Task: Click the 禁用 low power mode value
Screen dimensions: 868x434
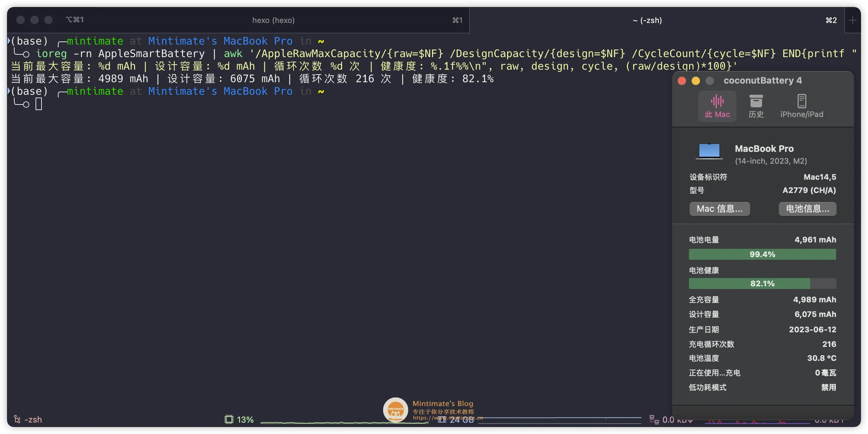Action: [829, 387]
